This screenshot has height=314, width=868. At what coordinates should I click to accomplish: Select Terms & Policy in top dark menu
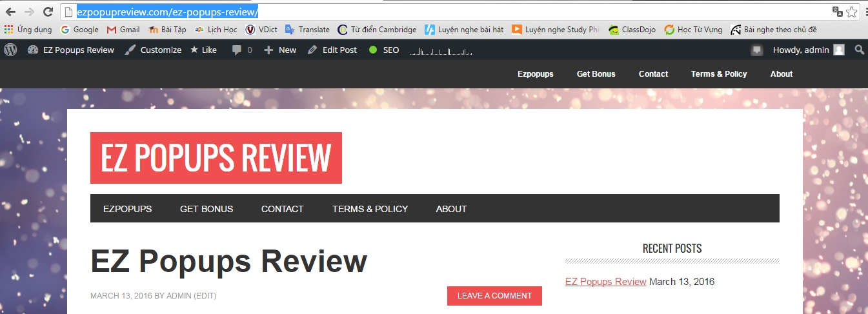click(719, 74)
